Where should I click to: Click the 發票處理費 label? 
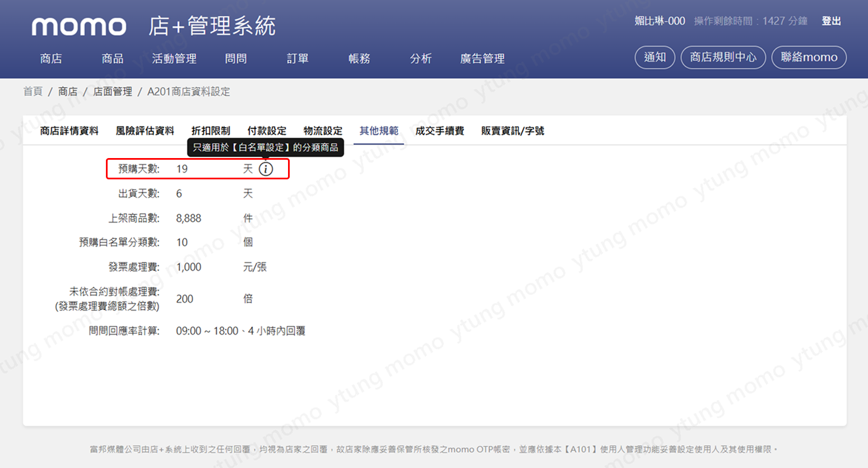(134, 267)
